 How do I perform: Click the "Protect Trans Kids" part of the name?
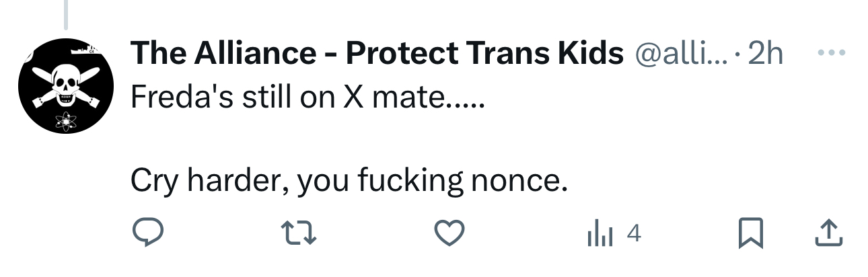484,53
